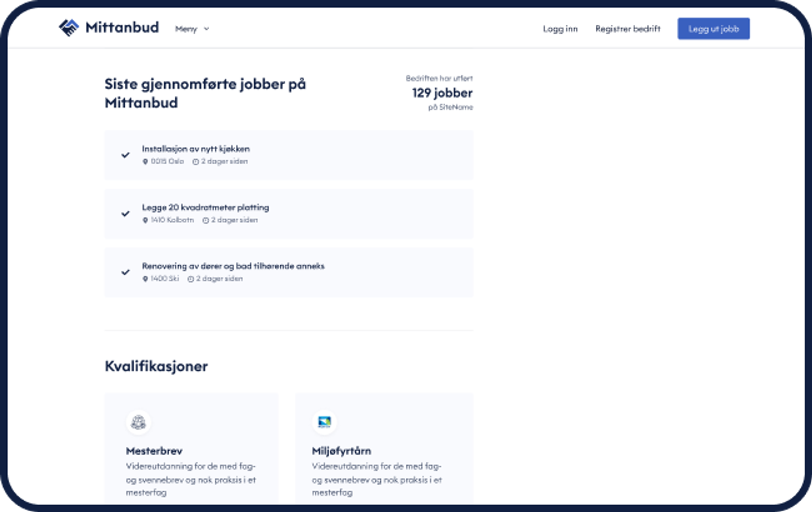Click location pin next to 1400 Ski
This screenshot has width=812, height=512.
point(145,279)
